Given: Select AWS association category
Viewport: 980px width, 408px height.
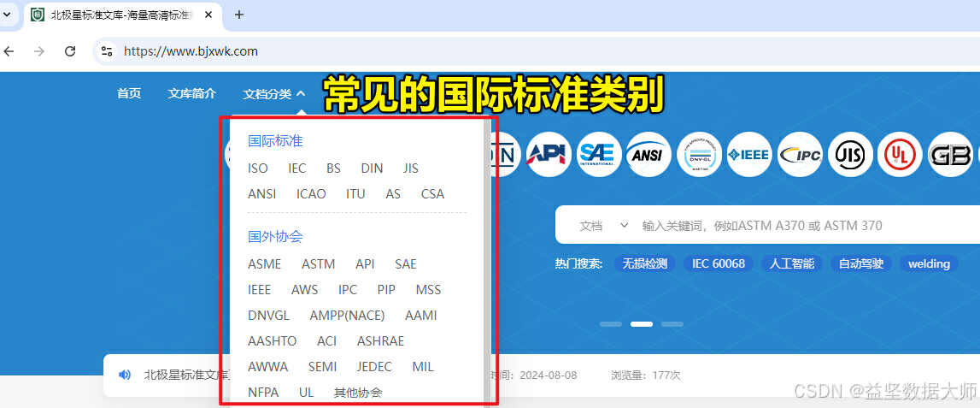Looking at the screenshot, I should [304, 290].
